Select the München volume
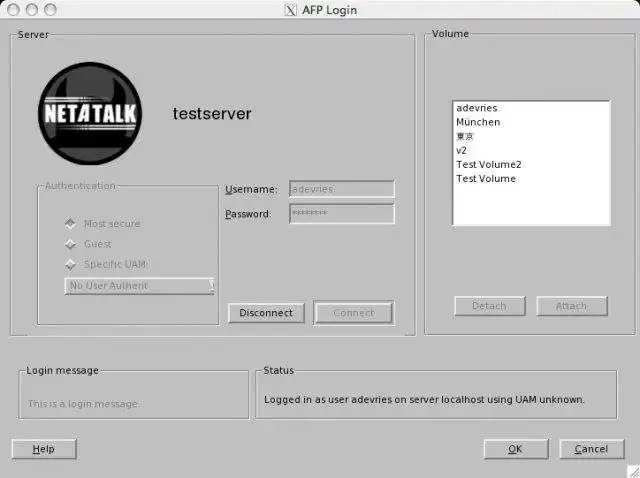This screenshot has height=478, width=640. point(531,122)
